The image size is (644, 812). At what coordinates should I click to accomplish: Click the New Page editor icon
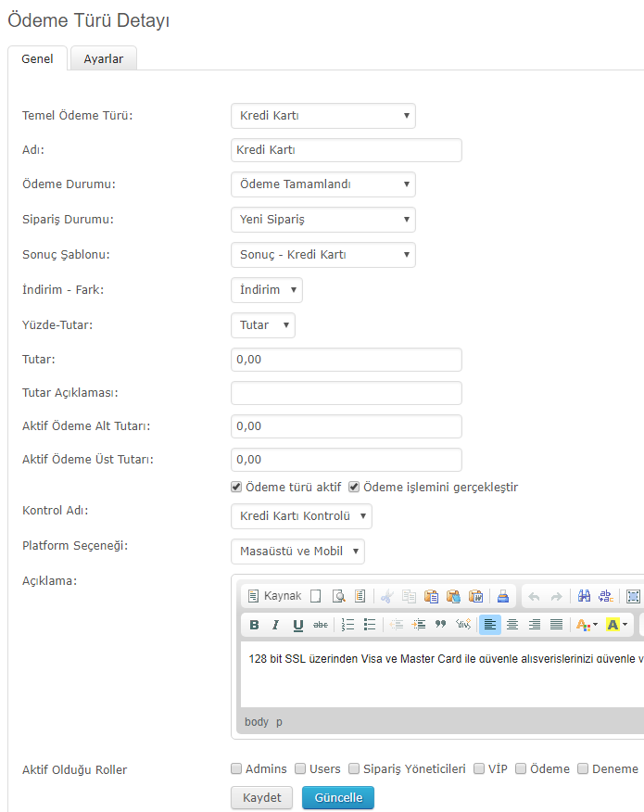pyautogui.click(x=316, y=596)
